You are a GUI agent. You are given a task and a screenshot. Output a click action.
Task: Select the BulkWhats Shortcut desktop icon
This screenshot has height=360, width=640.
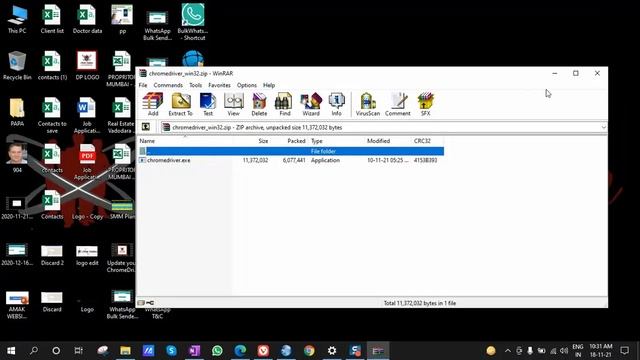pos(193,22)
